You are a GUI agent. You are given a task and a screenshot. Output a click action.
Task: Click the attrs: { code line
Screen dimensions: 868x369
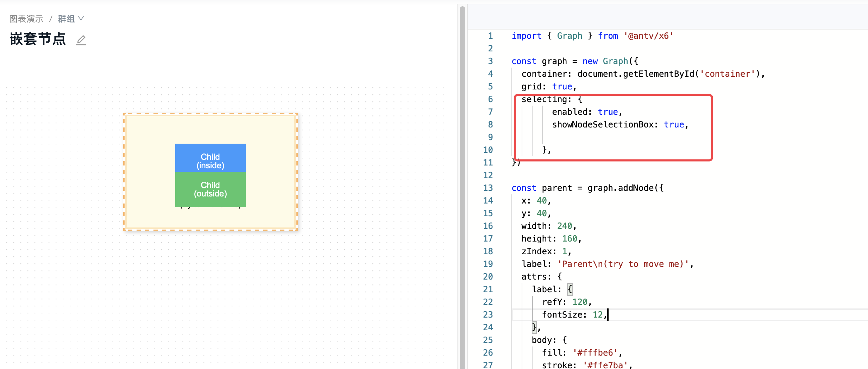pos(542,277)
